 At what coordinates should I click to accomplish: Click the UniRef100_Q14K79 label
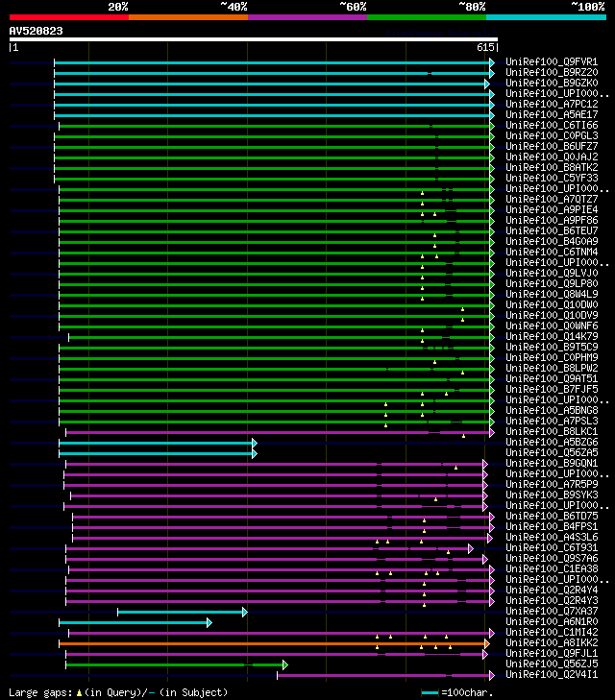click(552, 337)
